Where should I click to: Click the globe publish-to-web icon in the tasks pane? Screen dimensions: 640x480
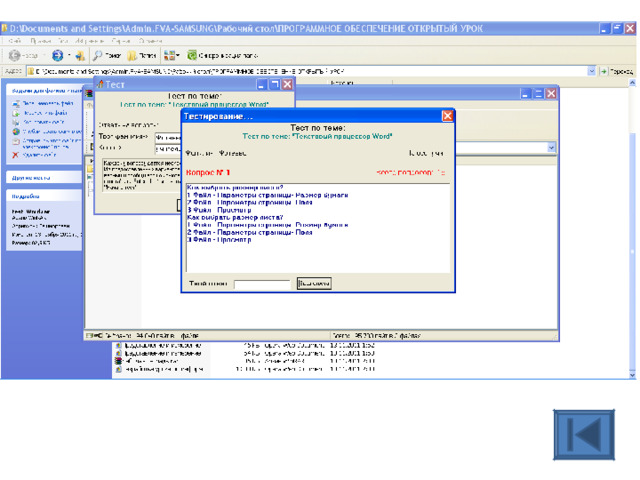pos(16,131)
